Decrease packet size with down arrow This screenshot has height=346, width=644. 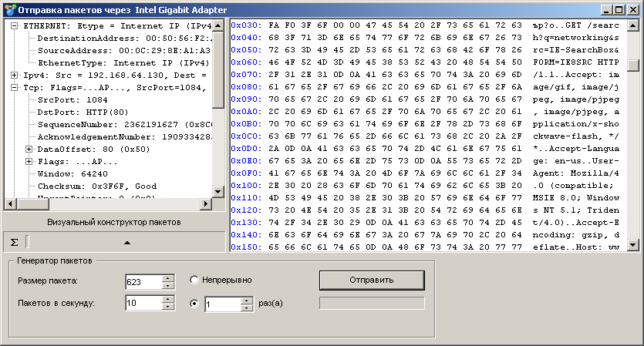(x=167, y=286)
